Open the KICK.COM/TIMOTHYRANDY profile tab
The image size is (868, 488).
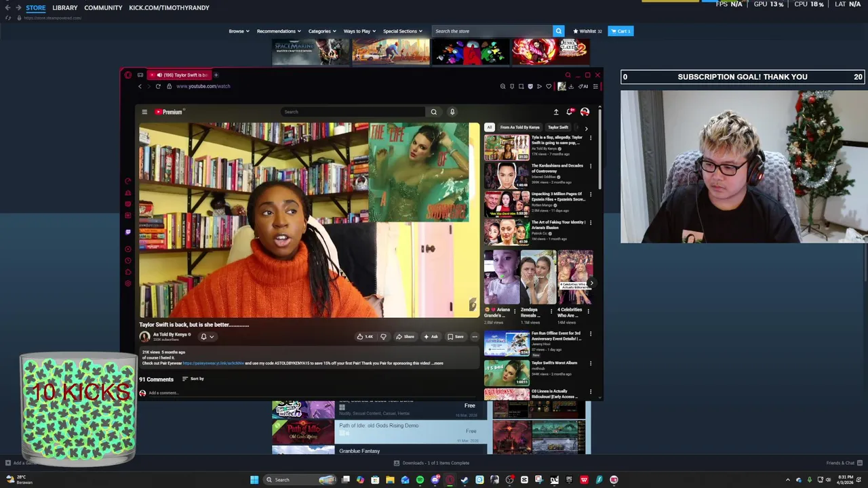[169, 7]
